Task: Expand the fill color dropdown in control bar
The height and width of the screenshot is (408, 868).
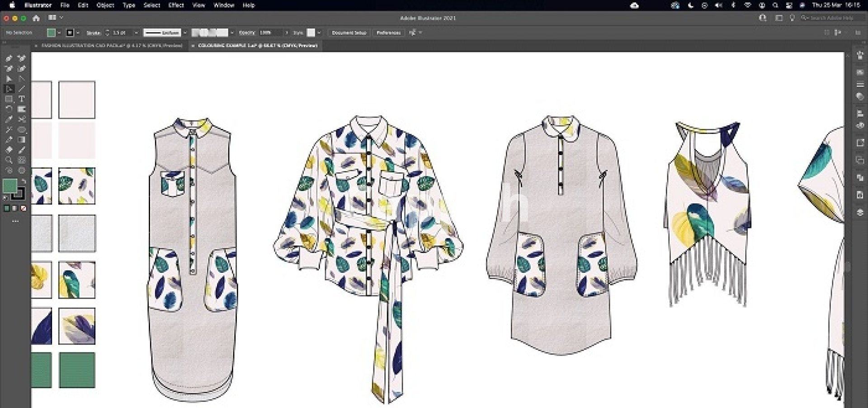Action: click(x=59, y=33)
